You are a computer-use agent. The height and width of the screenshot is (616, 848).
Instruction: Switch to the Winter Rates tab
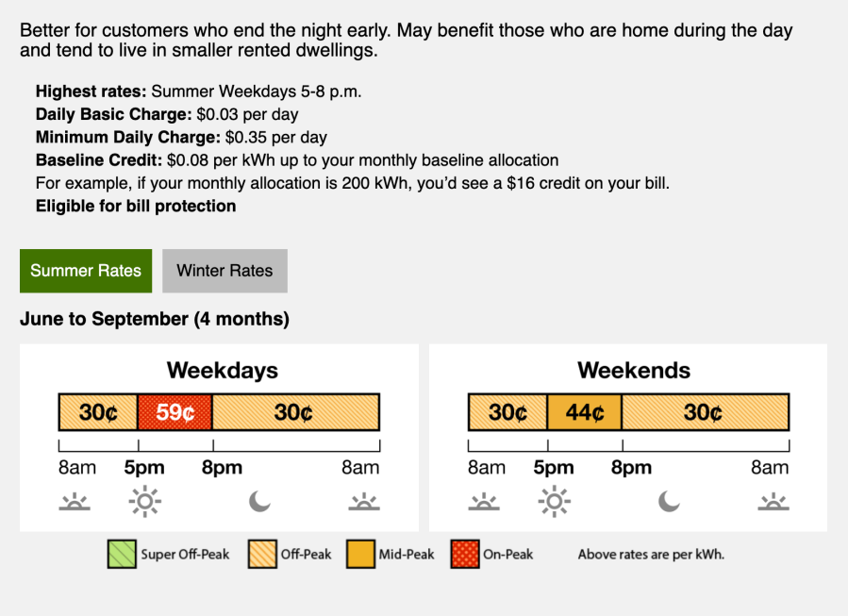click(224, 271)
